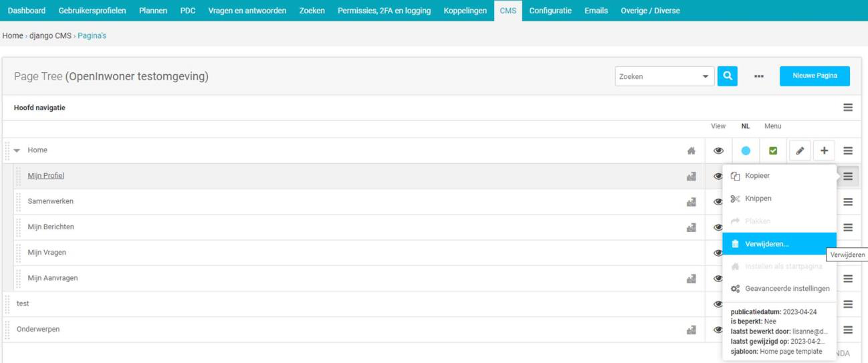Click the Nieuwe Pagina button
Viewport: 868px width, 363px height.
pos(815,76)
